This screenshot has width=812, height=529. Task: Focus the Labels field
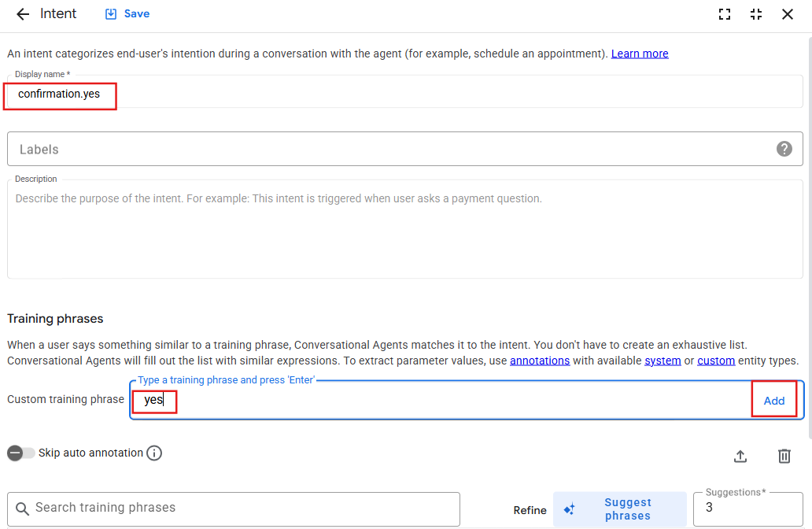click(405, 150)
